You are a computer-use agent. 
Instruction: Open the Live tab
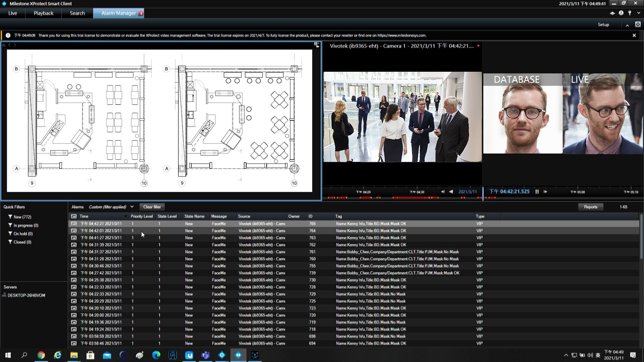click(13, 13)
